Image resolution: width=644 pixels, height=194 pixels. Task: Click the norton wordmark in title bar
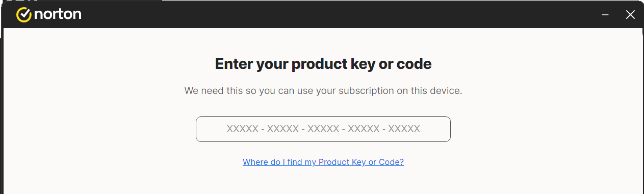[58, 15]
